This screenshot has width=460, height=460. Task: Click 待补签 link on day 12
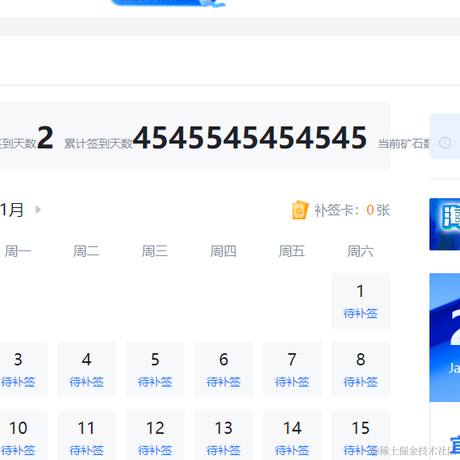[155, 450]
